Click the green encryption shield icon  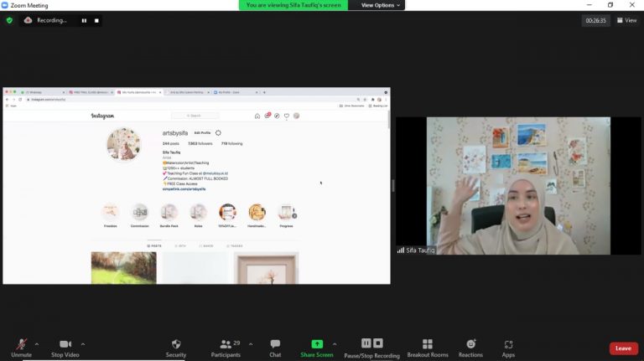click(9, 20)
